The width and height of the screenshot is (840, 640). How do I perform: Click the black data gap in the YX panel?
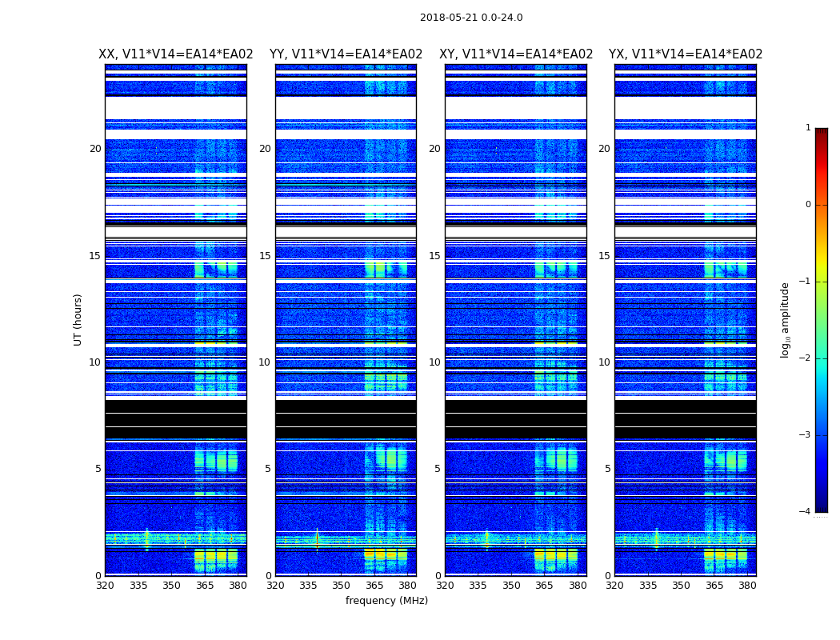(685, 419)
